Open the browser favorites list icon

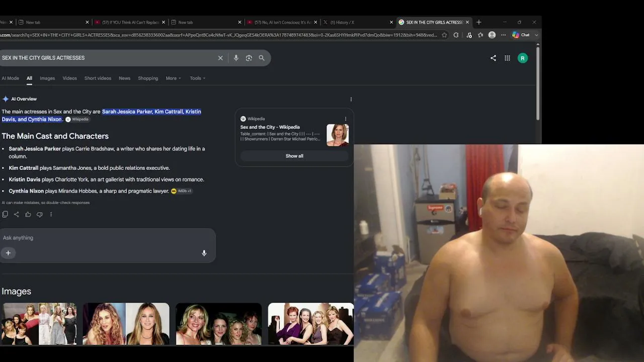point(480,35)
